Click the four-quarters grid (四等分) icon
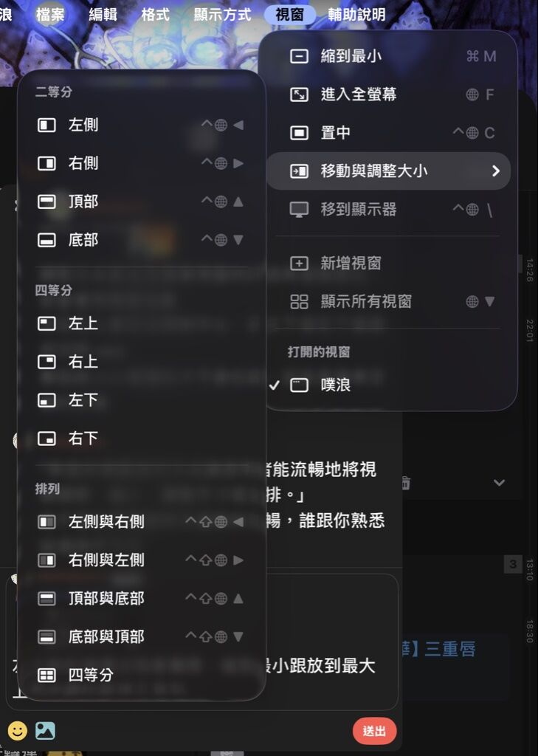The width and height of the screenshot is (538, 756). 46,676
